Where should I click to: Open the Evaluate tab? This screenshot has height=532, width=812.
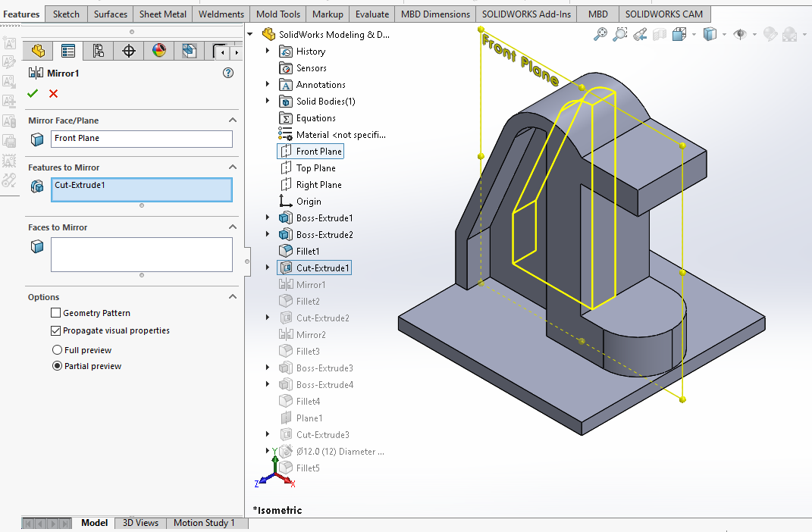pos(372,14)
